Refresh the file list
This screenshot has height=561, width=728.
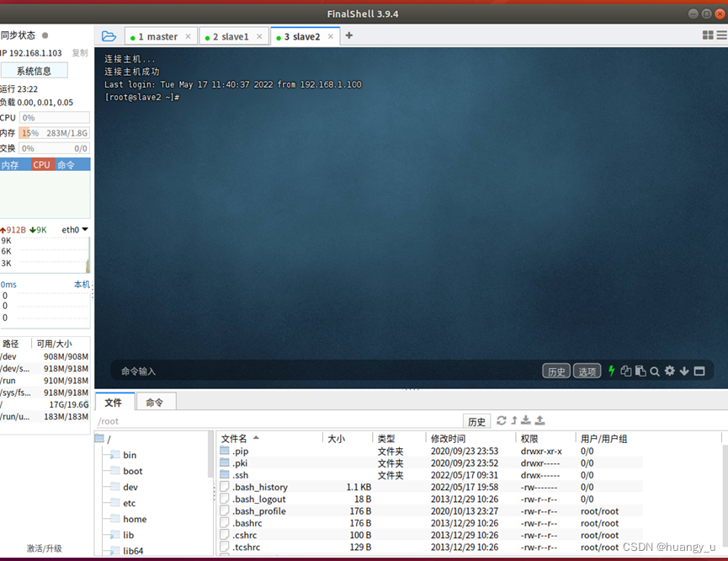pyautogui.click(x=502, y=420)
